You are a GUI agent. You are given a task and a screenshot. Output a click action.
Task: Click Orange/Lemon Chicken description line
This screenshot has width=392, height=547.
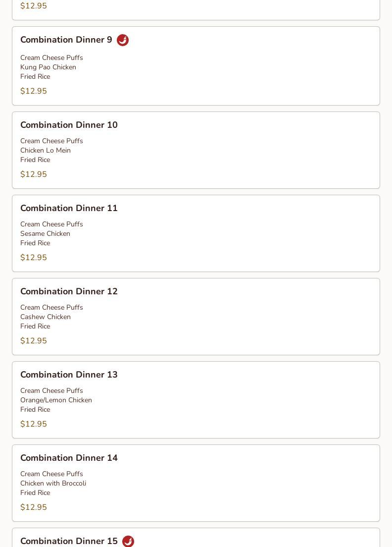click(56, 400)
